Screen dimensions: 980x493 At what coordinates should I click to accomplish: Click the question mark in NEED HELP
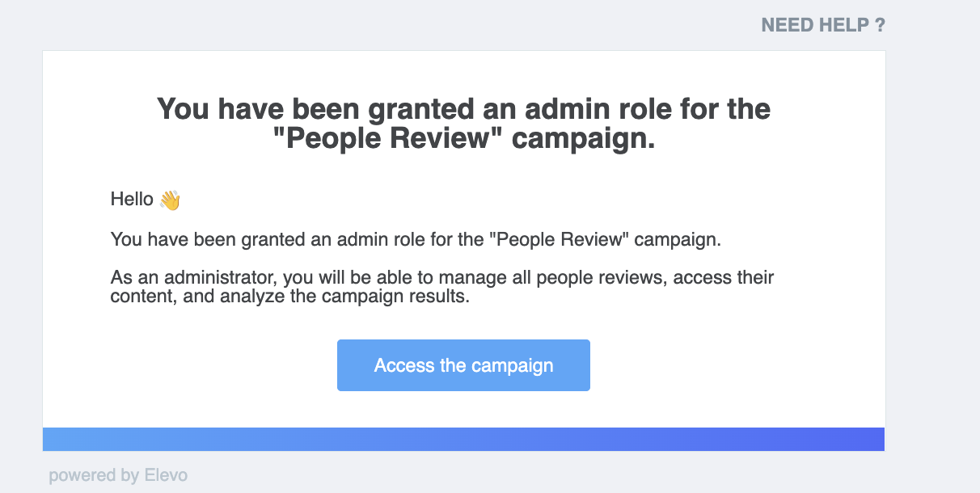(880, 25)
